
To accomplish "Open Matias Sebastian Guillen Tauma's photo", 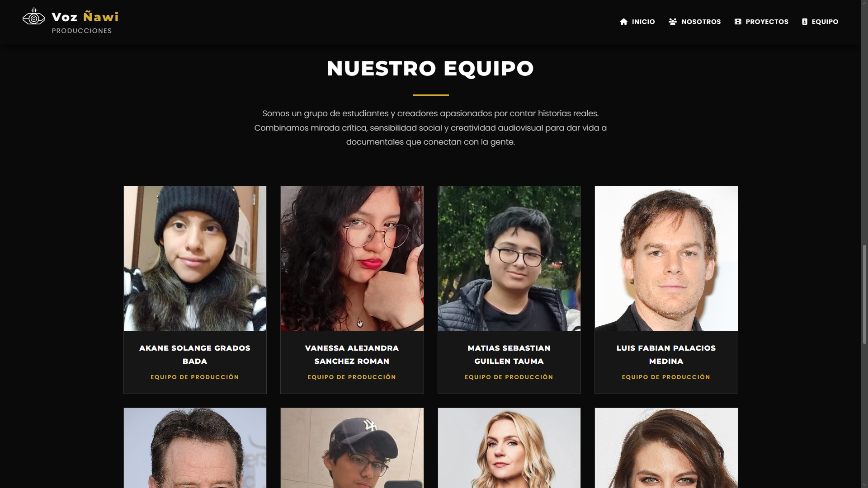I will [509, 258].
